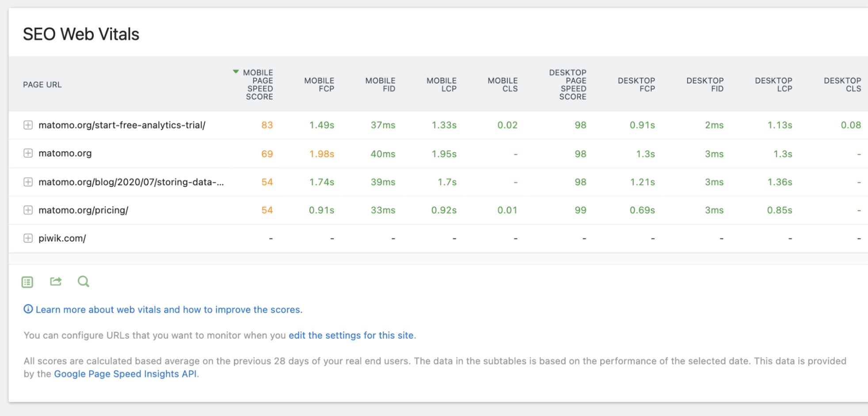Sort the table by Mobile CLS
868x416 pixels.
click(503, 84)
